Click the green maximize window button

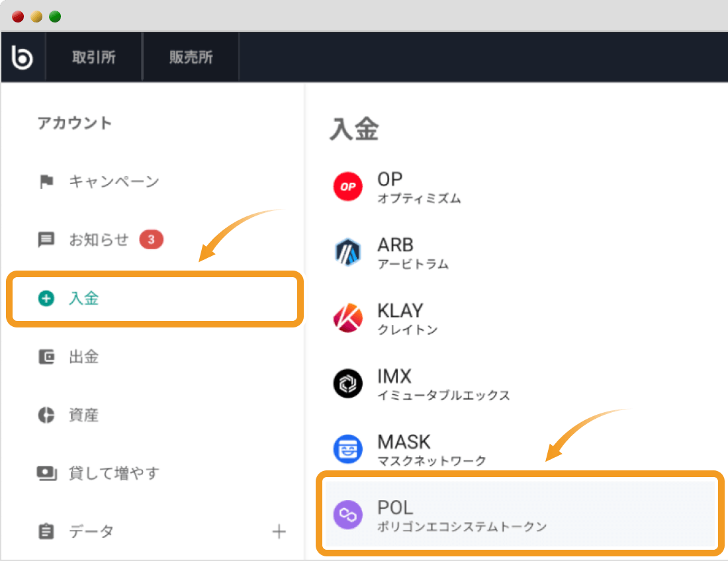[x=55, y=17]
